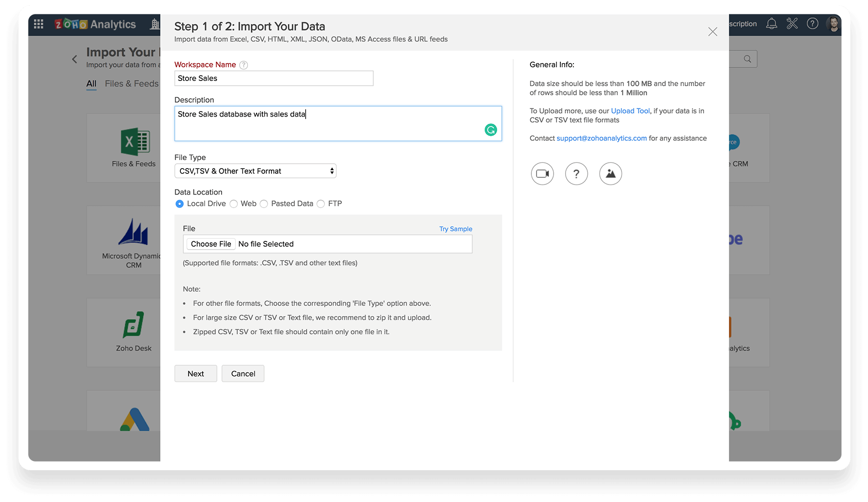Click the Workspace Name input field
The width and height of the screenshot is (868, 502).
pyautogui.click(x=273, y=79)
